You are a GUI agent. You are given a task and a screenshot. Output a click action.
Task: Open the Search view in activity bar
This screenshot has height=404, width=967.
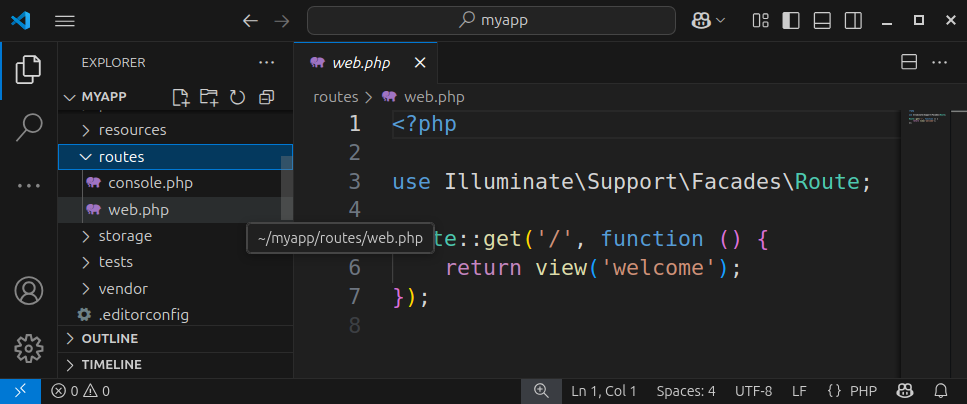click(28, 127)
